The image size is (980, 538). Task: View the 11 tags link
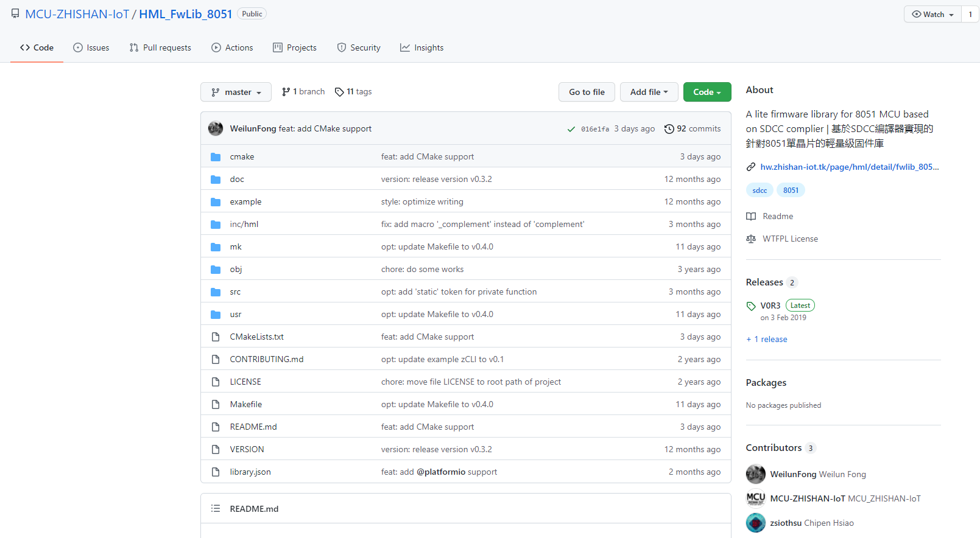tap(353, 92)
